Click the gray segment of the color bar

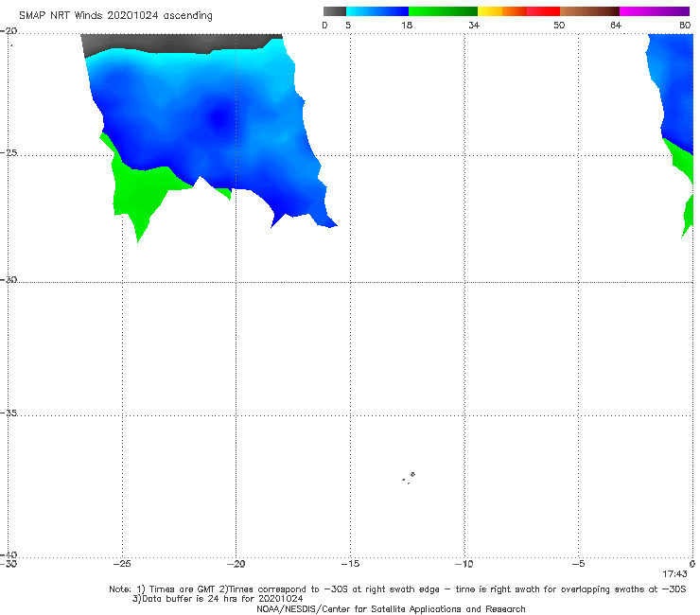tap(335, 11)
